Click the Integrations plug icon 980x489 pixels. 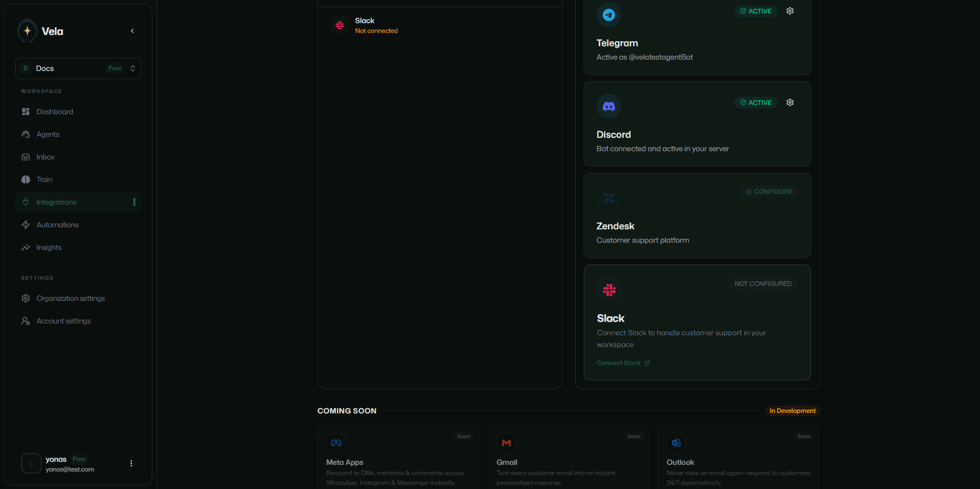[26, 202]
